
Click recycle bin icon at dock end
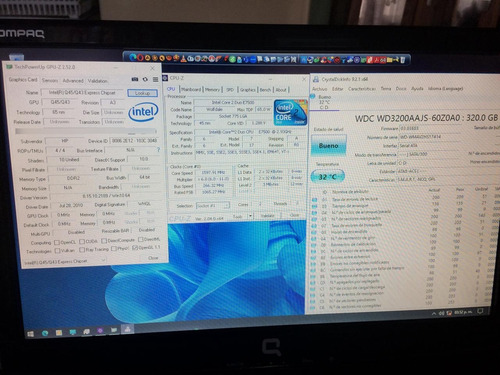pyautogui.click(x=403, y=60)
